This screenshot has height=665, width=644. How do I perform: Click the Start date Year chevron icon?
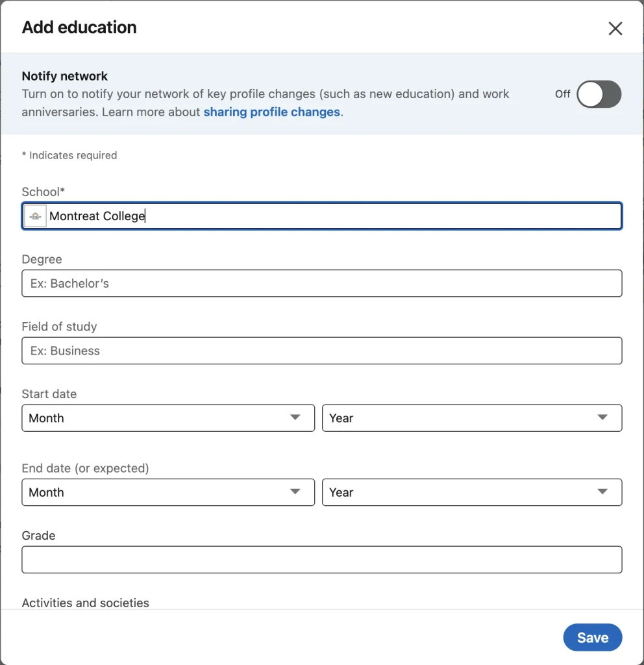point(604,418)
